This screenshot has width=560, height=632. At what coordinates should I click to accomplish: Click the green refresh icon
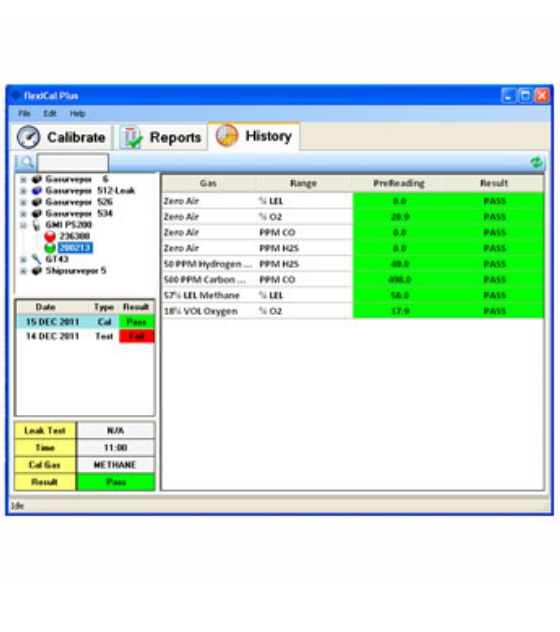(536, 162)
